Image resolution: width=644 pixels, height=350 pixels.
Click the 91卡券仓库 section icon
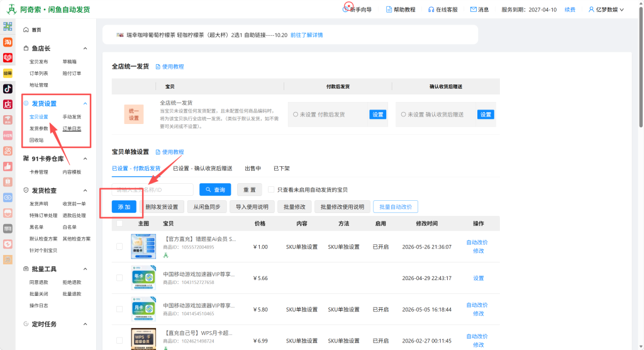pyautogui.click(x=26, y=159)
